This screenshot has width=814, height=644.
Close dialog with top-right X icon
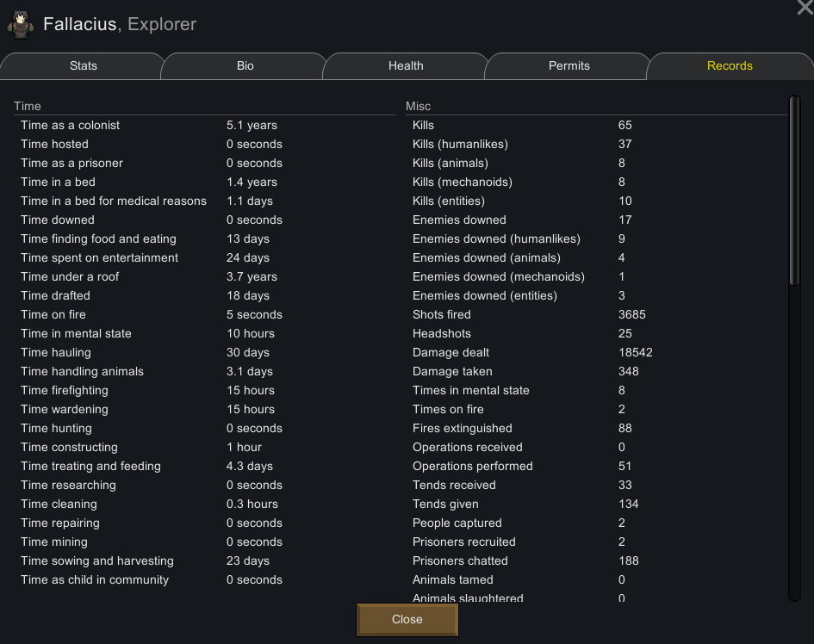coord(805,7)
